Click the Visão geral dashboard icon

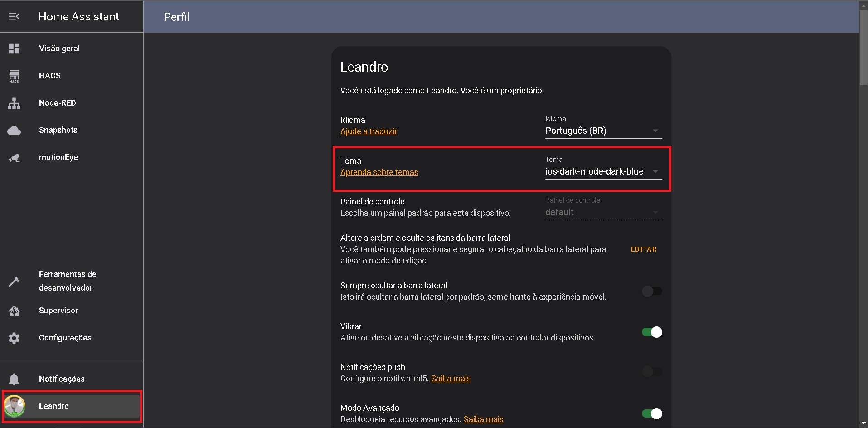14,49
